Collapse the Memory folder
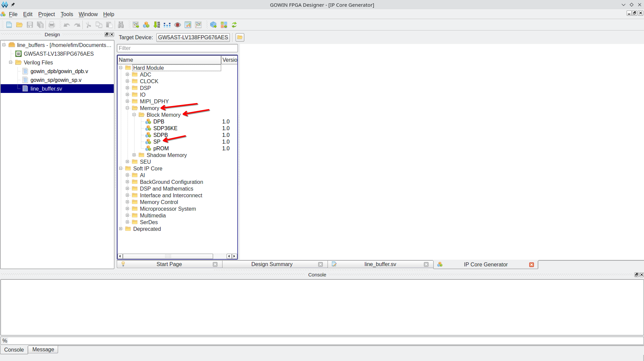 (x=128, y=108)
